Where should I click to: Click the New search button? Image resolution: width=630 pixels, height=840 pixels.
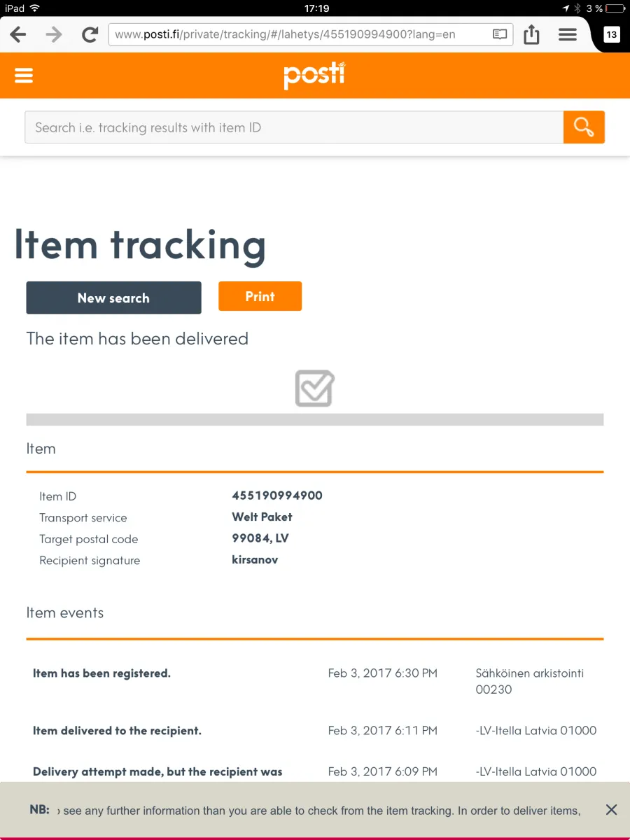pos(113,297)
